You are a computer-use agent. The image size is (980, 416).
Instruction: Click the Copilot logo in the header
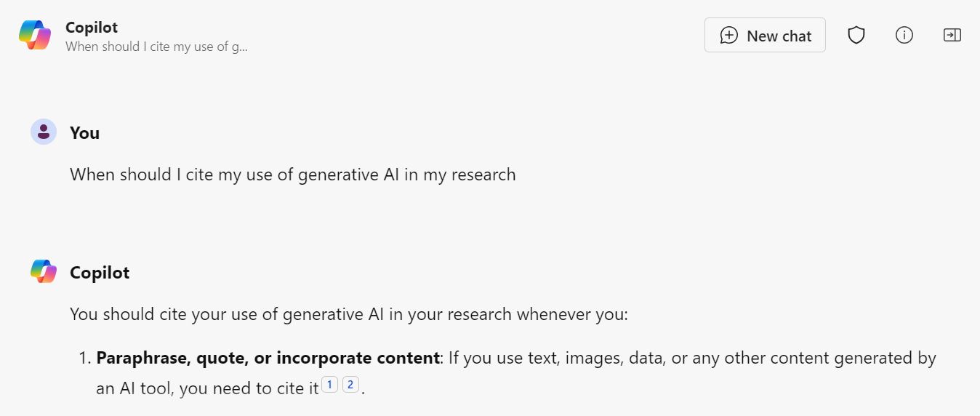(x=35, y=35)
